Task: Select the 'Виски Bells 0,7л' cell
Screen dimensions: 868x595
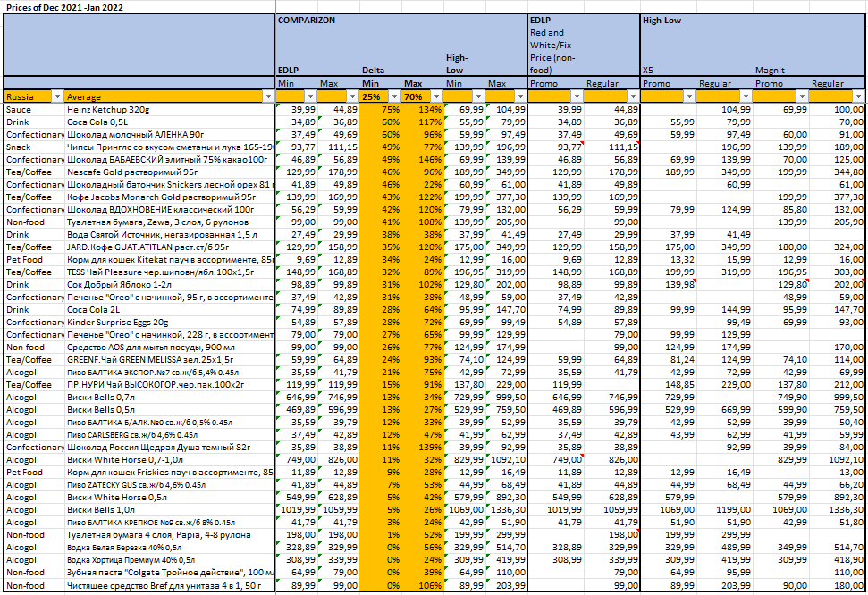Action: [170, 398]
